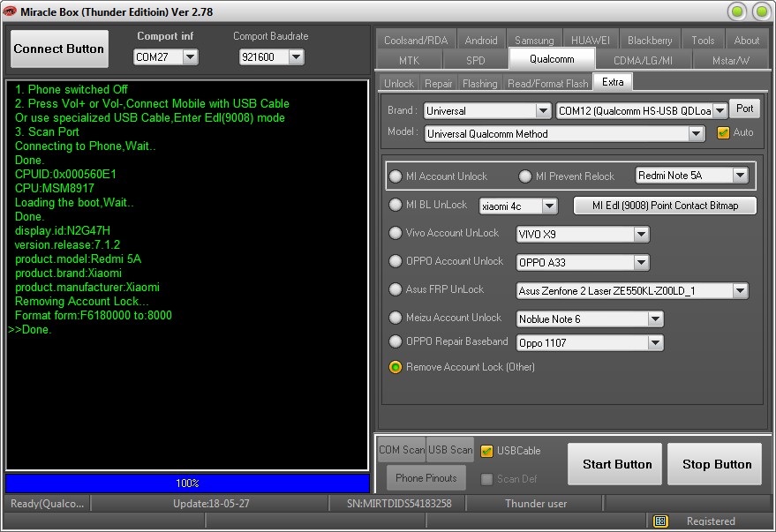Open the OPPO A33 dropdown
Viewport: 776px width, 532px height.
(x=641, y=263)
